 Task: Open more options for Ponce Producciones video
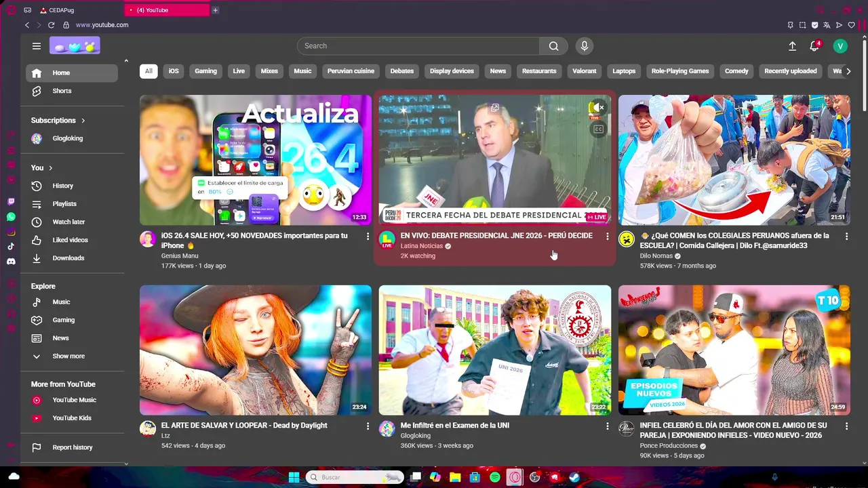pyautogui.click(x=846, y=426)
